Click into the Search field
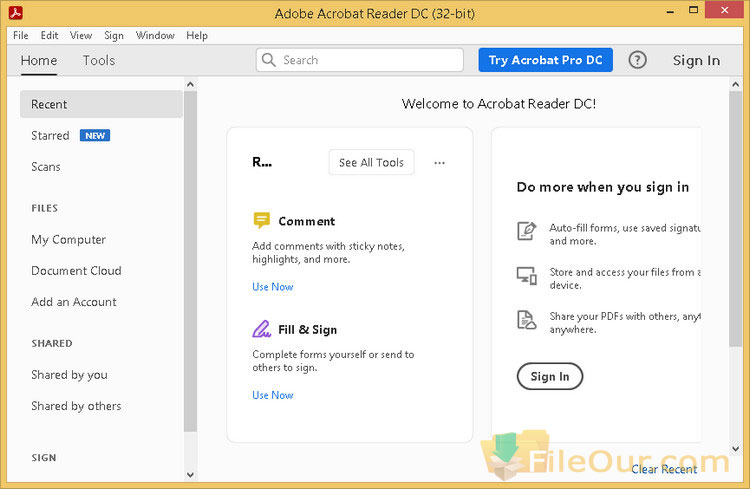 coord(360,60)
